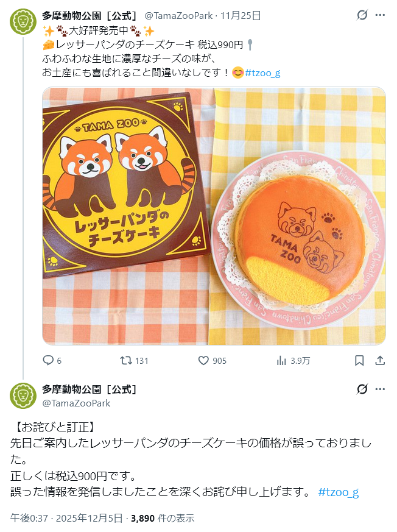The width and height of the screenshot is (397, 532).
Task: Click the Tama Zoo avatar on second tweet
Action: 23,395
